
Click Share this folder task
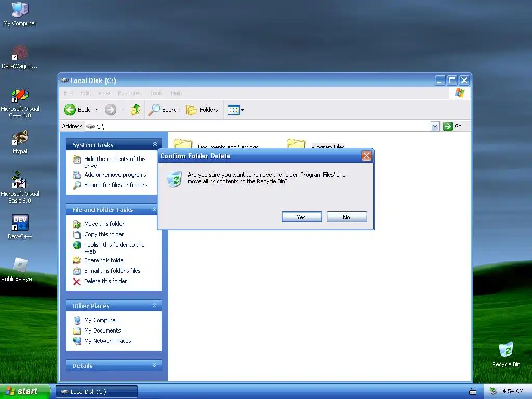click(x=104, y=260)
